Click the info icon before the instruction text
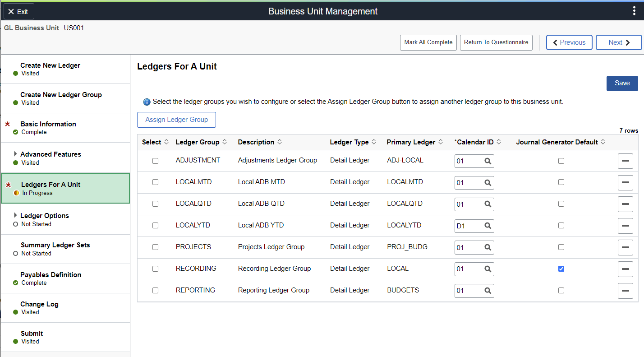 click(147, 102)
